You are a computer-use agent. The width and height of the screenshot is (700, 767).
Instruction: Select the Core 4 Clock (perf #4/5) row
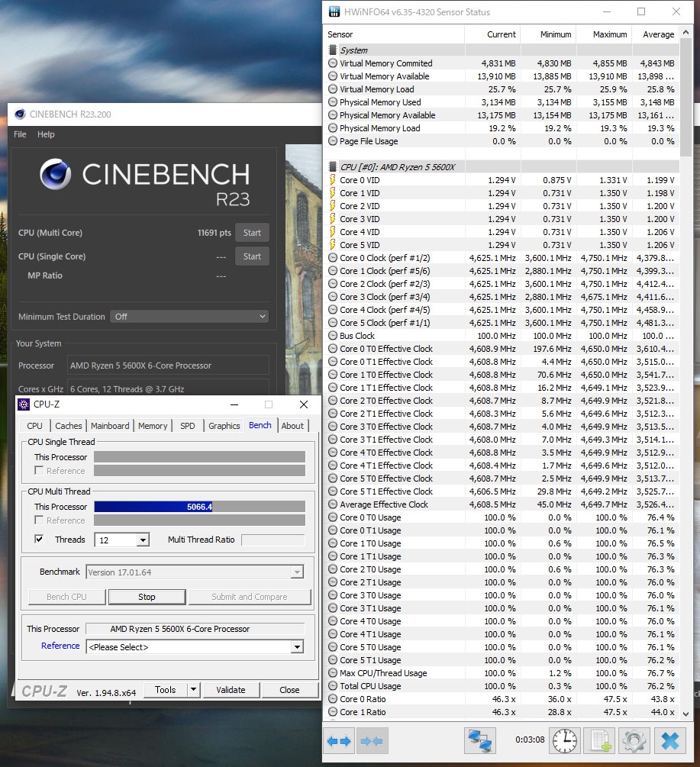[x=502, y=310]
